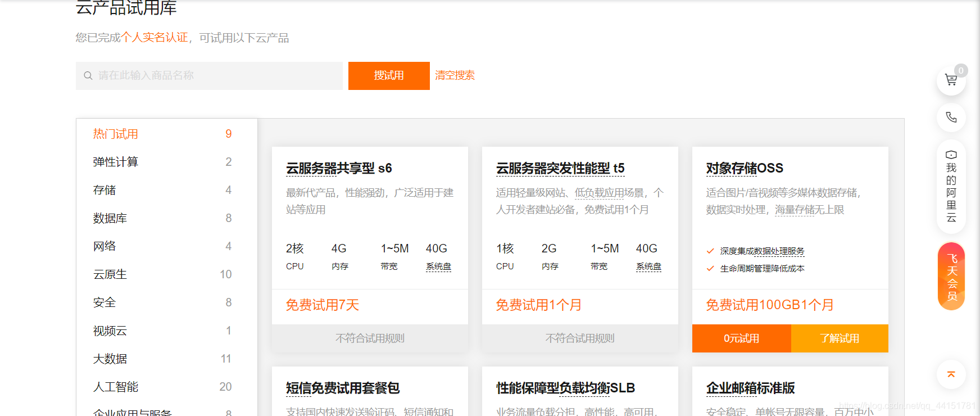
Task: Open the 性能保障型负载均衡SLB title
Action: point(565,388)
